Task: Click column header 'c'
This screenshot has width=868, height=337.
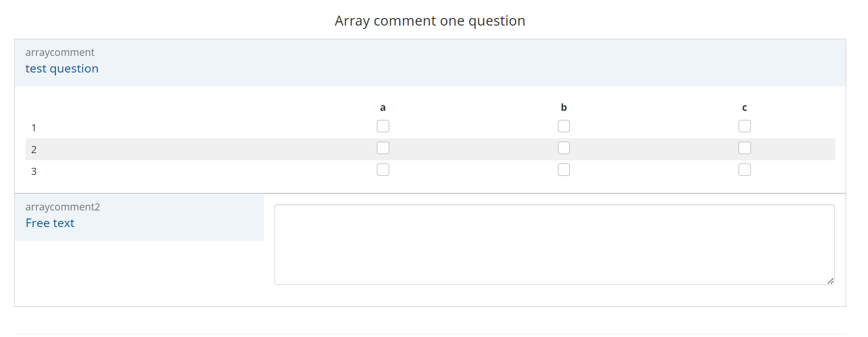Action: point(745,108)
